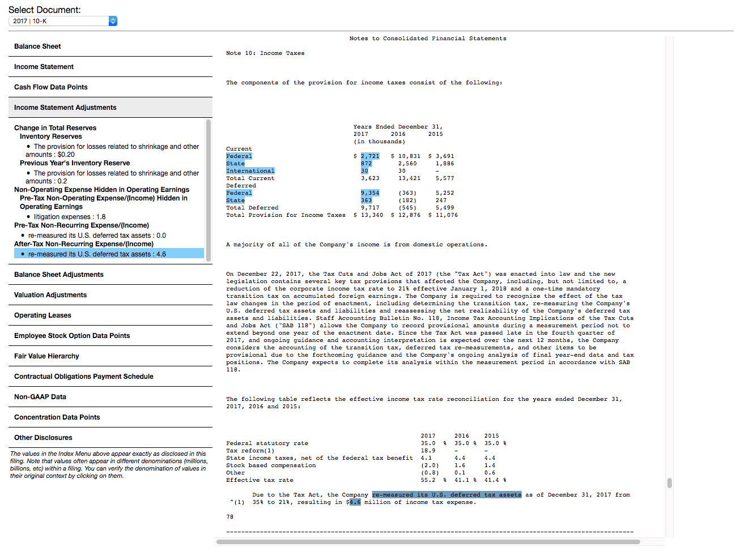Click 2017 total provision value 13,340
This screenshot has width=741, height=560.
372,215
